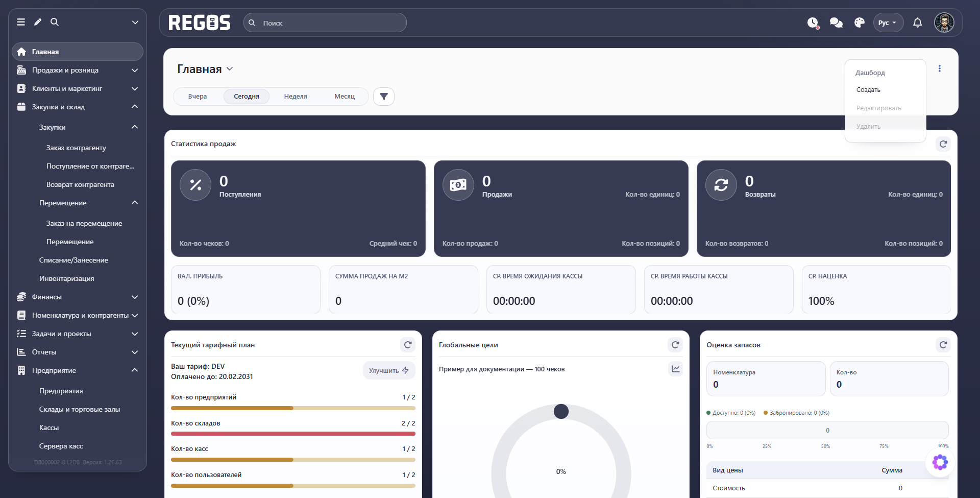The image size is (980, 498).
Task: Expand the Продажи и розница section
Action: click(x=78, y=70)
